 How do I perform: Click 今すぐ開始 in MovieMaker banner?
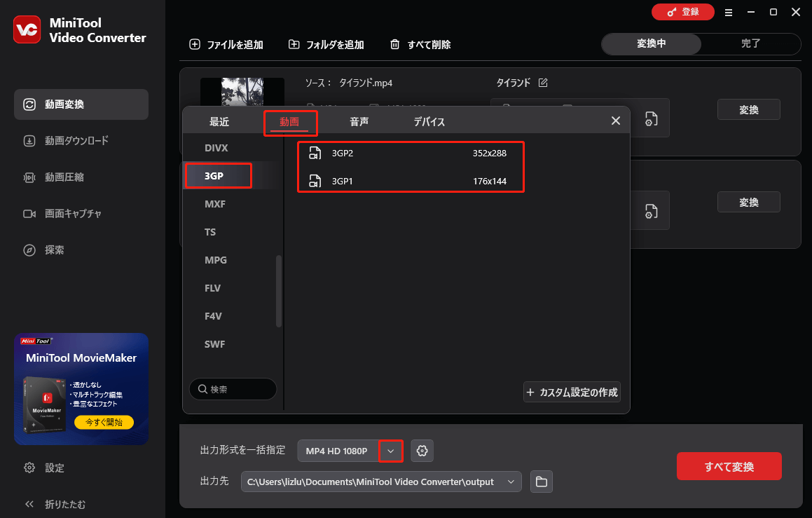click(104, 422)
